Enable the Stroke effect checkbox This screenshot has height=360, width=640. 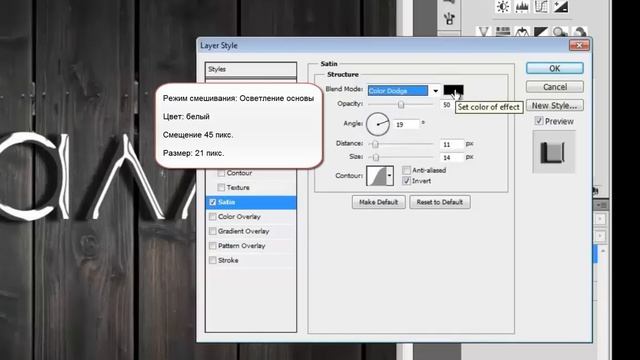point(213,260)
